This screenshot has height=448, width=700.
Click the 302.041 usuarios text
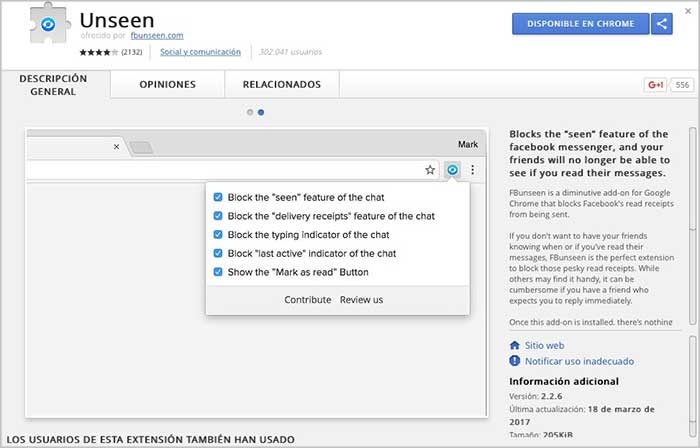click(290, 52)
